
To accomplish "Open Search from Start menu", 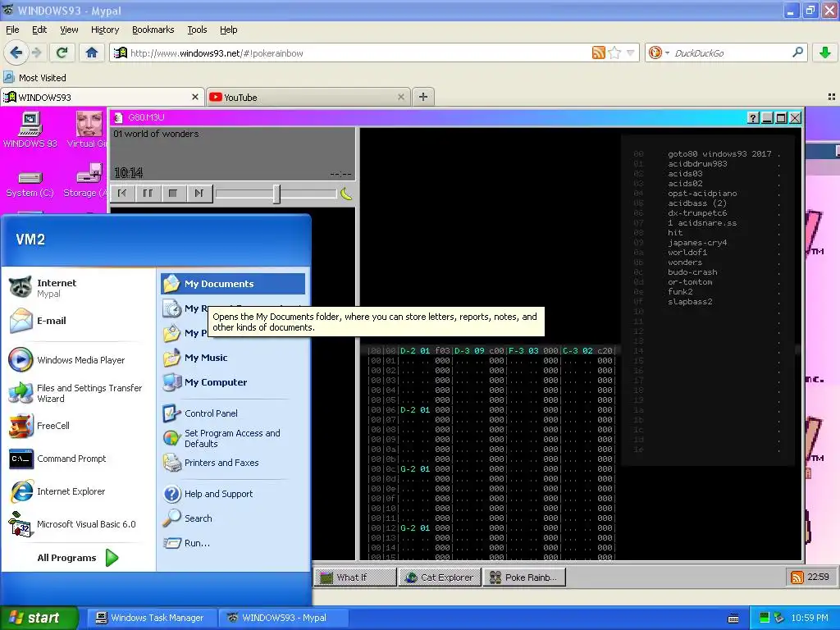I will [x=233, y=518].
